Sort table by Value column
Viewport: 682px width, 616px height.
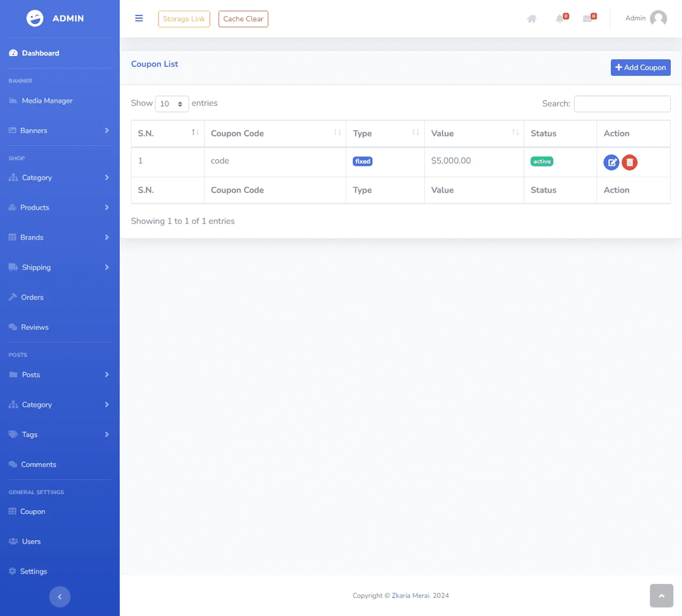[515, 133]
